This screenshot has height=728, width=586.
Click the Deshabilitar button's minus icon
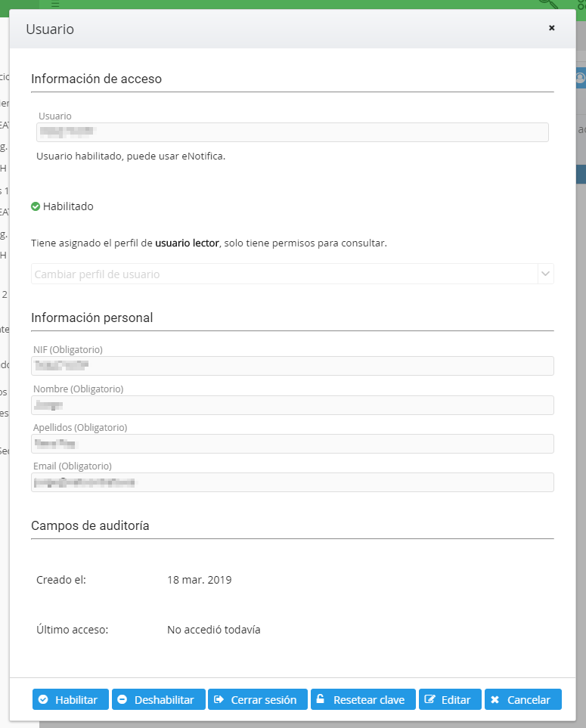click(x=122, y=700)
